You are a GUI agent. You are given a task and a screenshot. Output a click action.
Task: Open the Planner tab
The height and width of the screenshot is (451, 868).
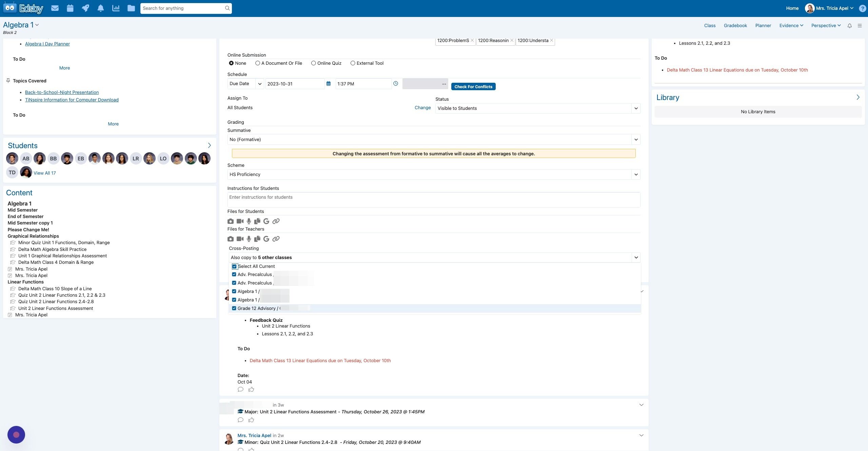click(x=763, y=26)
